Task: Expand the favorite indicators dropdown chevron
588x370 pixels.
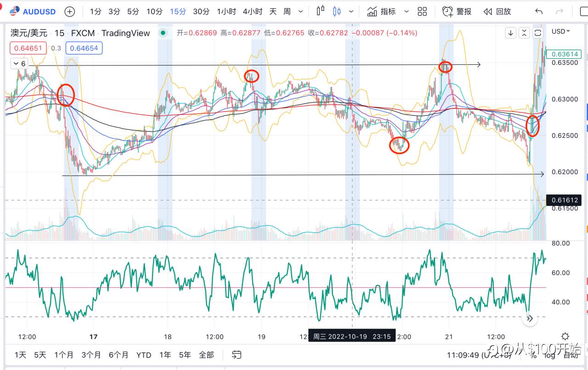Action: 406,11
